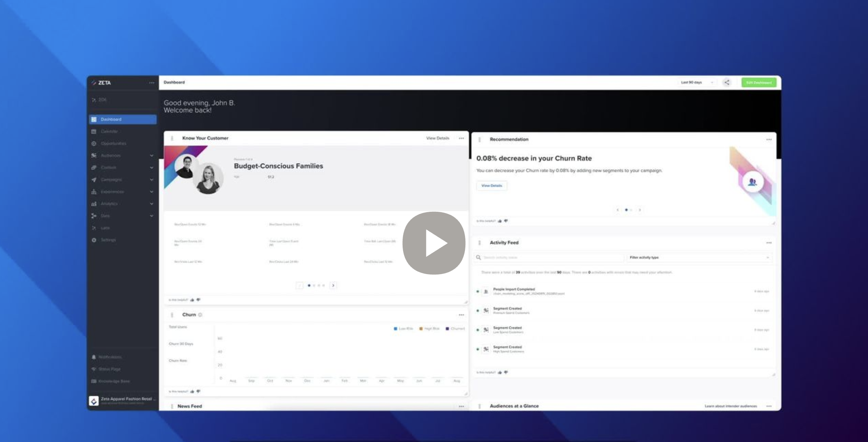
Task: Open Settings gear in sidebar
Action: click(x=94, y=240)
